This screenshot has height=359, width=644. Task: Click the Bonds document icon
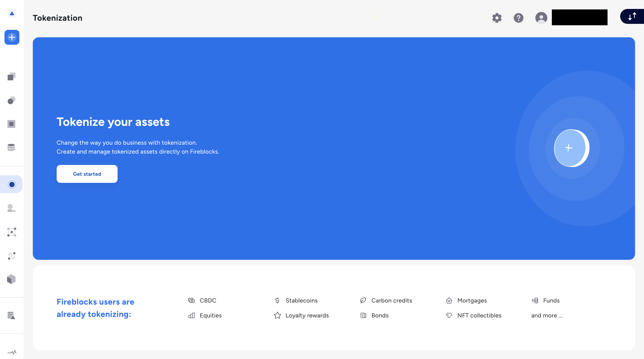coord(363,316)
